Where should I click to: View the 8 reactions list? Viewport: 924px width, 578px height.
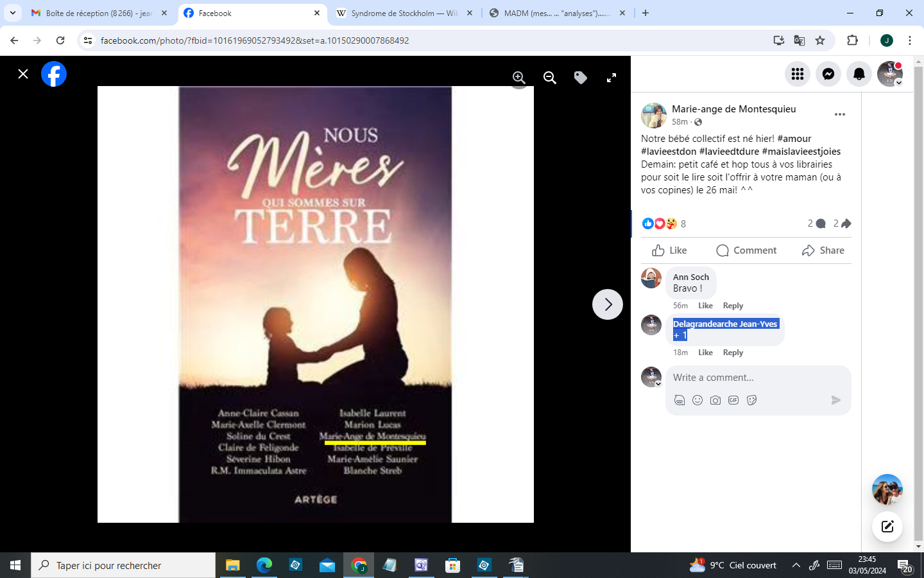click(664, 223)
